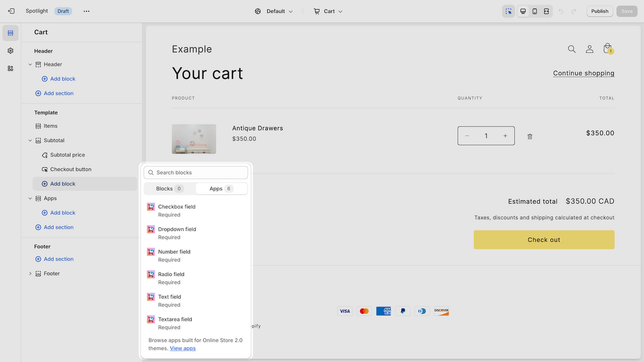Increase quantity with the plus button
644x362 pixels.
(x=505, y=136)
